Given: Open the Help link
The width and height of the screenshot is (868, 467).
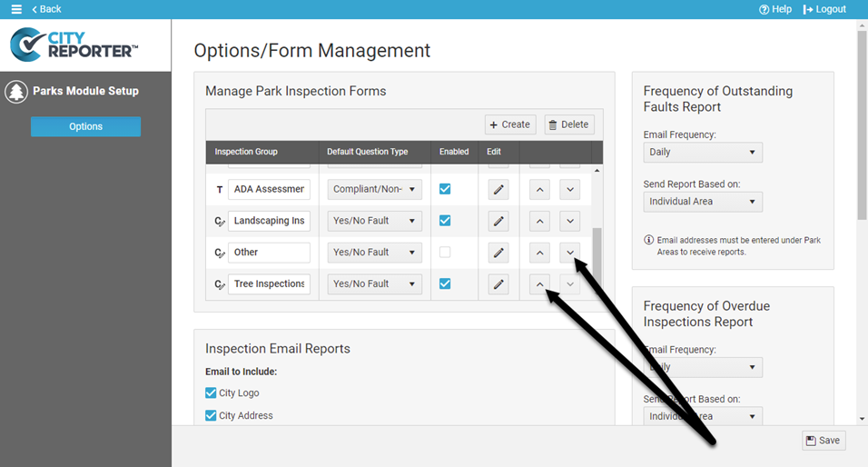Looking at the screenshot, I should (x=775, y=9).
